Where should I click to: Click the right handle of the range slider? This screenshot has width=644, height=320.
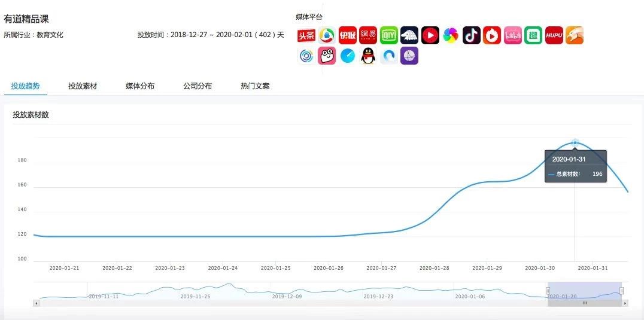point(621,291)
